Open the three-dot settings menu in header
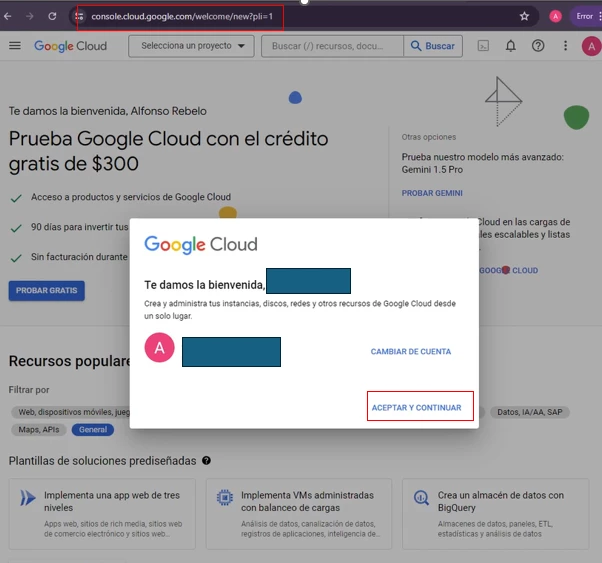 565,46
